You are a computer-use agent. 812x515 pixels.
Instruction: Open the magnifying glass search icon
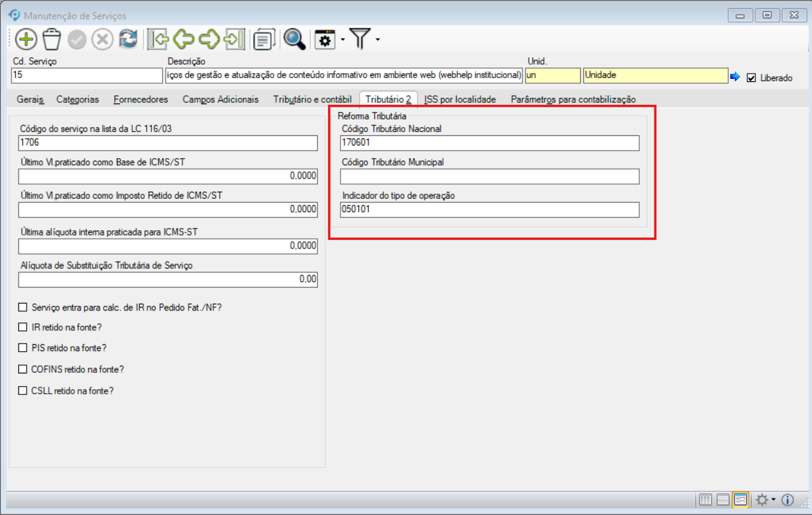tap(294, 39)
